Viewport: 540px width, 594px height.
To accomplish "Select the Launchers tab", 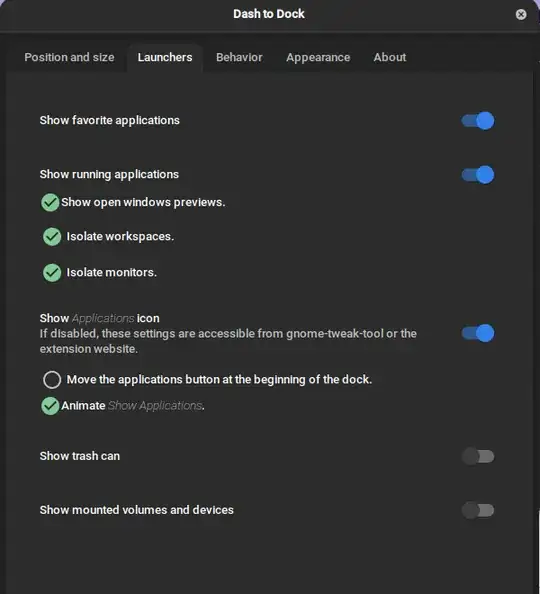I will tap(165, 57).
